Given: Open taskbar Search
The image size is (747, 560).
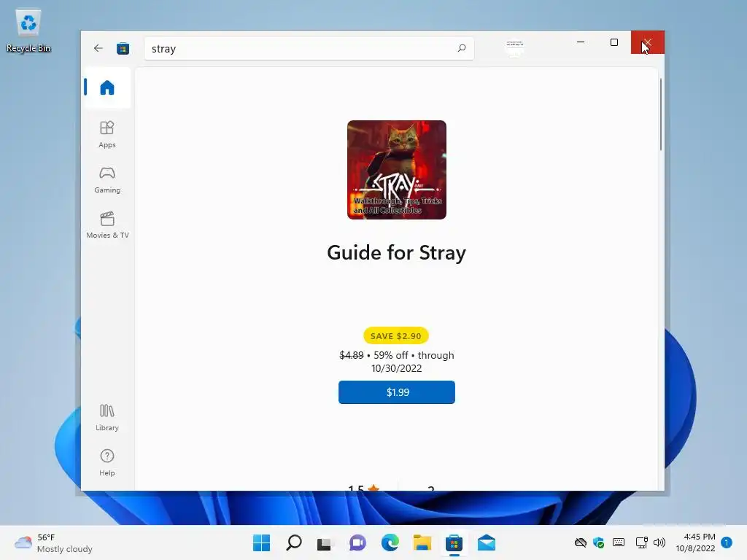Looking at the screenshot, I should [x=294, y=542].
